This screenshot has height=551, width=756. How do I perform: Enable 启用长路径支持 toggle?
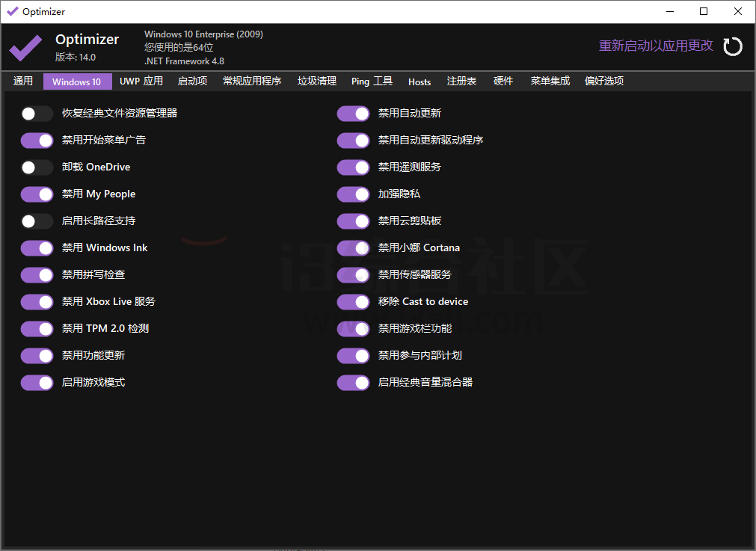tap(37, 221)
